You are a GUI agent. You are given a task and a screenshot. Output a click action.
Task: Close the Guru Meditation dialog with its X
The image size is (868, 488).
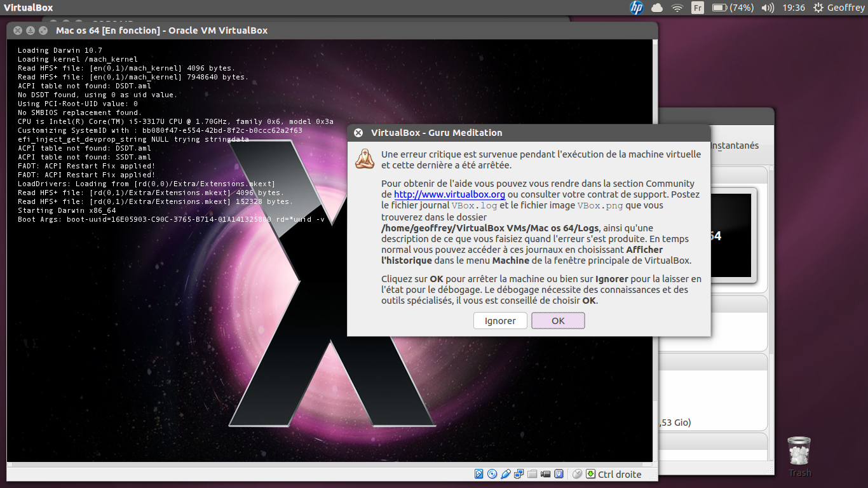pos(358,133)
